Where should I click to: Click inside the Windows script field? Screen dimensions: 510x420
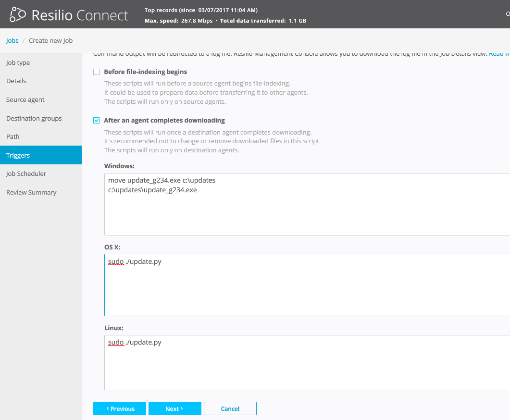[307, 211]
